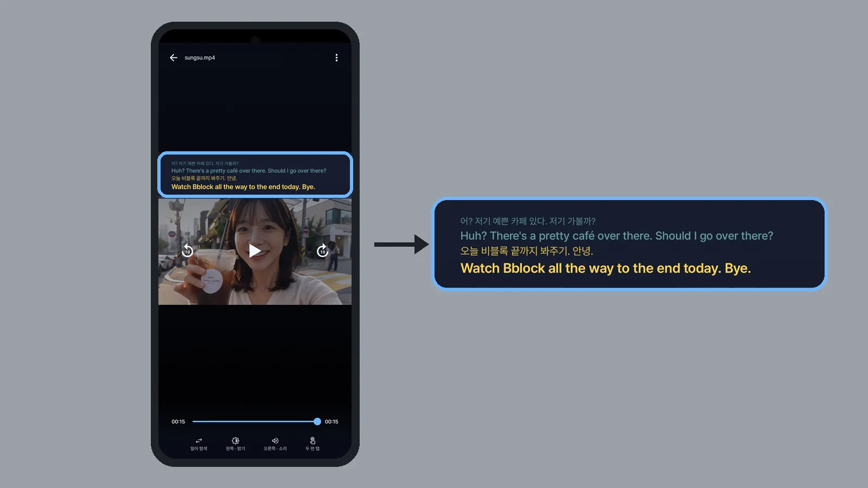
Task: Click the sungsu.mp4 file title
Action: (200, 57)
